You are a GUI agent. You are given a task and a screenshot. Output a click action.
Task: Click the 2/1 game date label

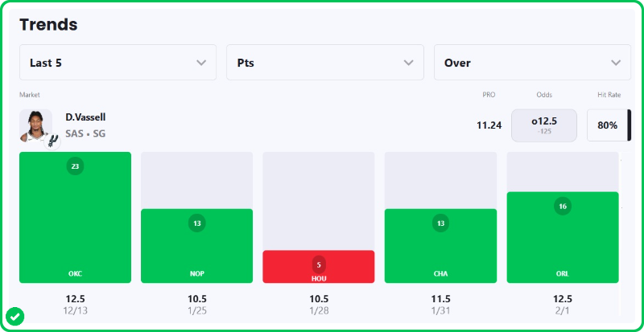563,310
